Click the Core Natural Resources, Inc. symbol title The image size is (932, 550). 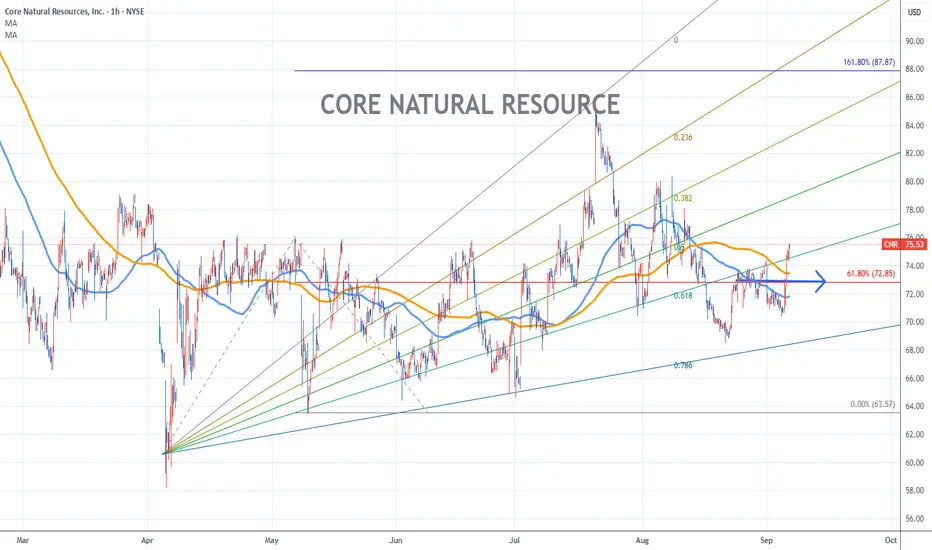click(x=74, y=11)
